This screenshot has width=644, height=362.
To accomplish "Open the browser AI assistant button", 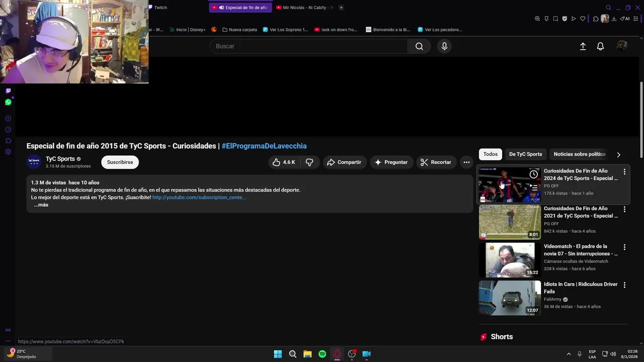I will (625, 19).
